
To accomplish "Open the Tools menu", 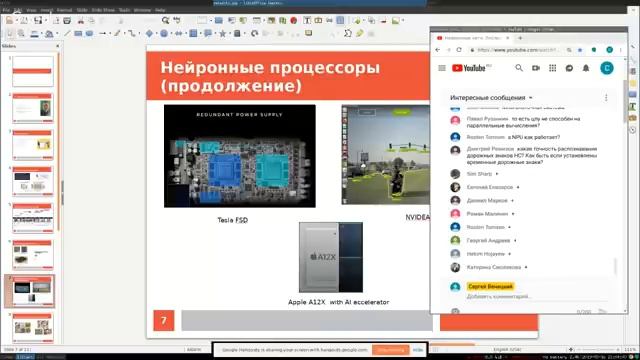I will [x=124, y=10].
